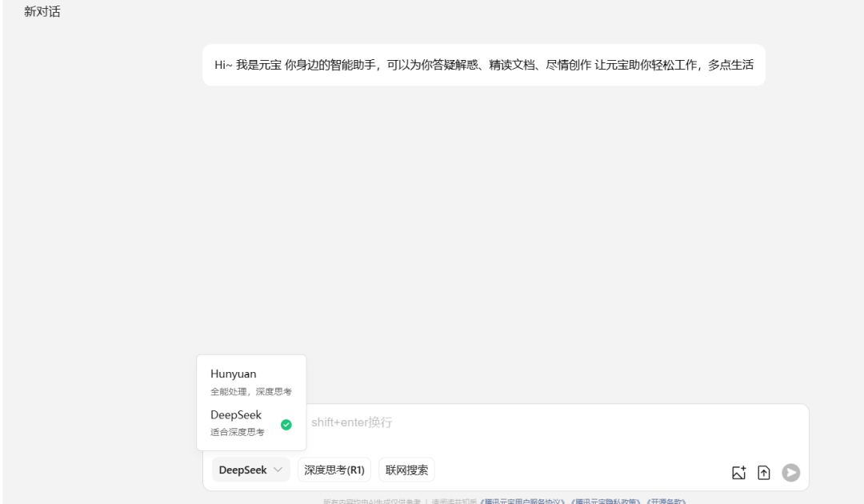Click the green checkmark beside DeepSeek
864x504 pixels.
286,425
